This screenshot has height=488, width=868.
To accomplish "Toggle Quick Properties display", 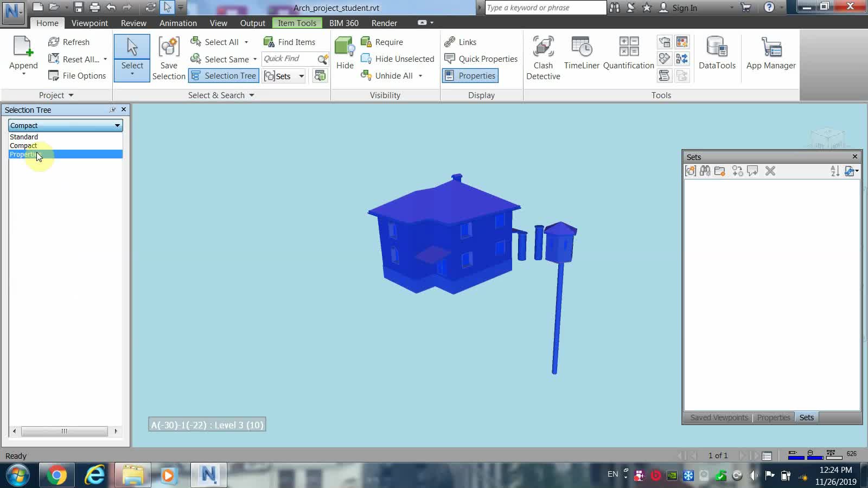I will 481,59.
